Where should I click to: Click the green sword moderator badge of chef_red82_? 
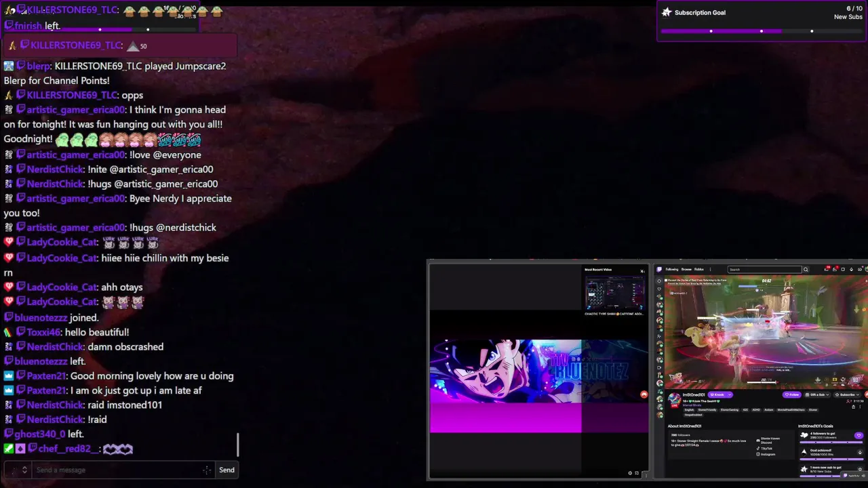[8, 449]
